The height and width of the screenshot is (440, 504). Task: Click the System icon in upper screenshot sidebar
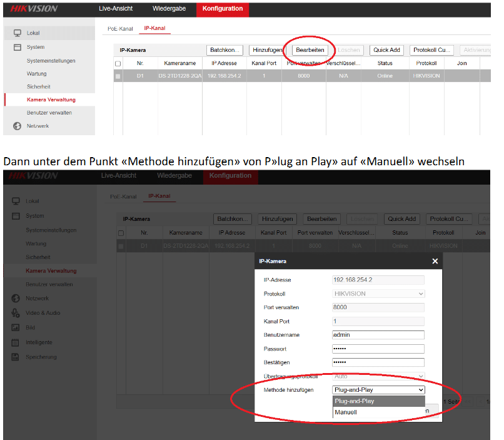(x=18, y=47)
